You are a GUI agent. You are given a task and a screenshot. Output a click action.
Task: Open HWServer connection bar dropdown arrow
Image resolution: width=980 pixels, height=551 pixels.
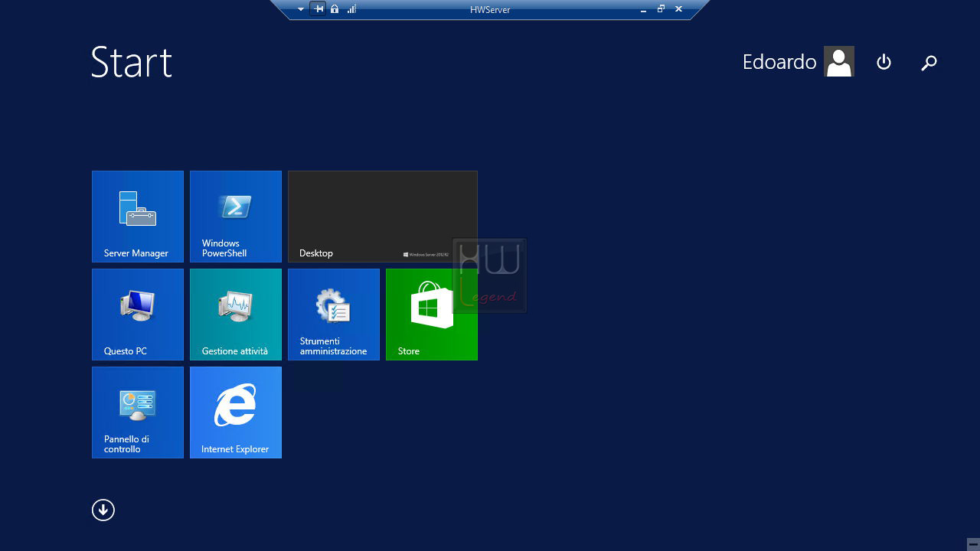[301, 9]
